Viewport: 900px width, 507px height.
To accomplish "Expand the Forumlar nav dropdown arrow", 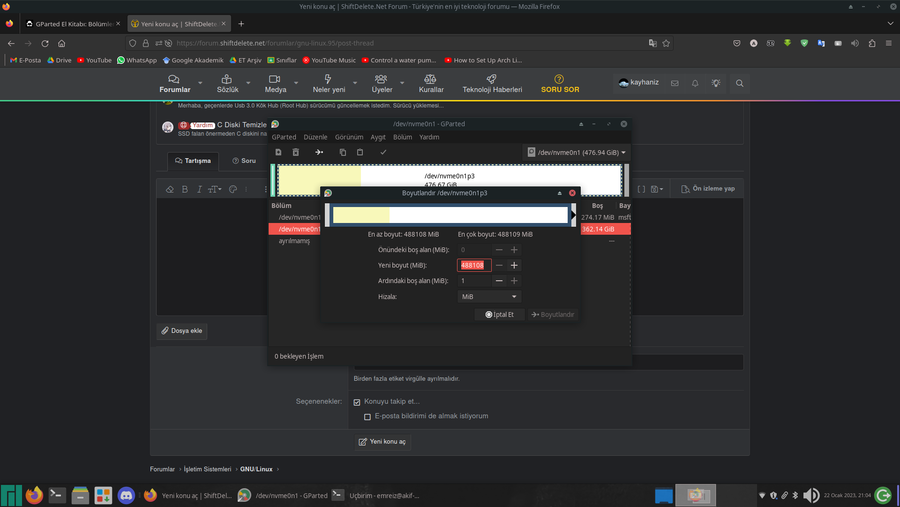I will pyautogui.click(x=200, y=83).
